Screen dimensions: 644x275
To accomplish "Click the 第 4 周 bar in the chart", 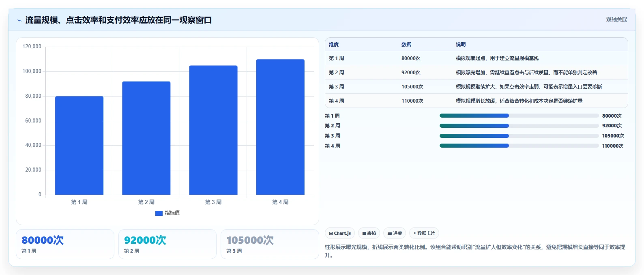I will coord(280,127).
